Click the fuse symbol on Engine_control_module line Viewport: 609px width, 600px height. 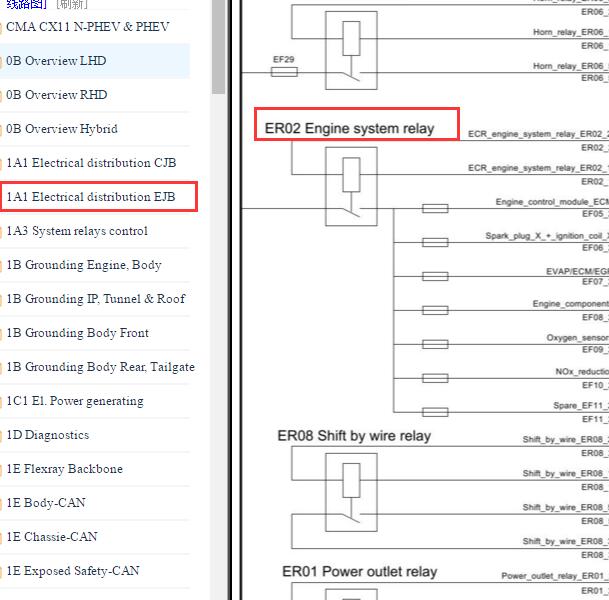click(x=435, y=209)
